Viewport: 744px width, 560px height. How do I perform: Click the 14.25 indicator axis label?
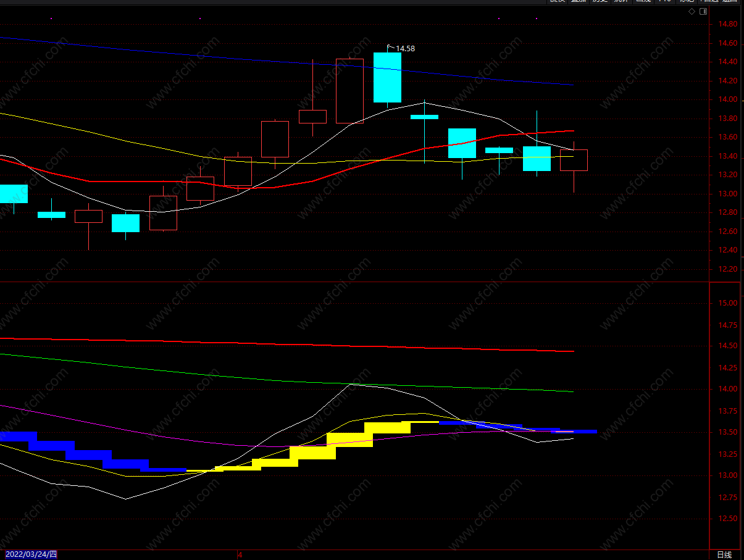[727, 367]
